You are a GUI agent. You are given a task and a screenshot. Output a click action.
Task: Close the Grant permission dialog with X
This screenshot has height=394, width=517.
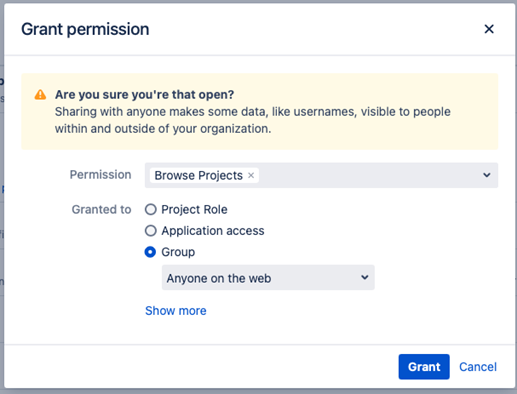pyautogui.click(x=489, y=29)
